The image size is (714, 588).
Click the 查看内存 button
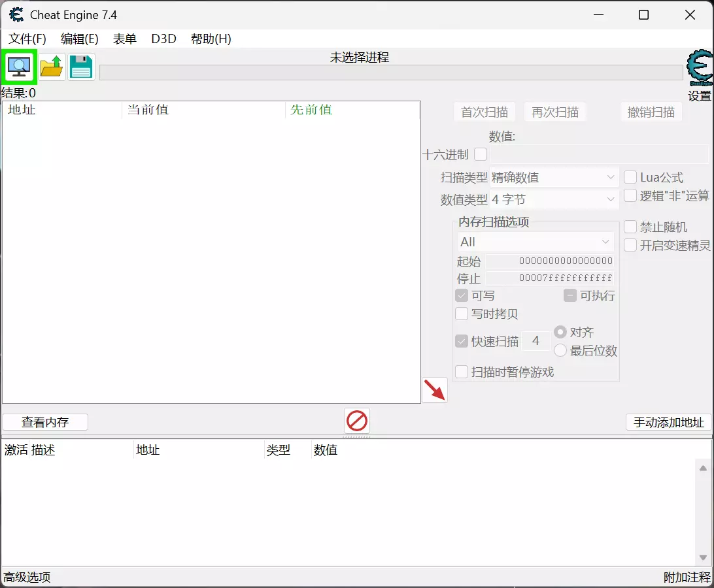point(45,422)
